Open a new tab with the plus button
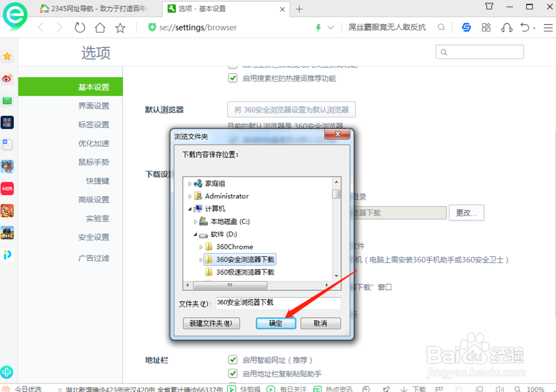556x392 pixels. click(x=299, y=9)
